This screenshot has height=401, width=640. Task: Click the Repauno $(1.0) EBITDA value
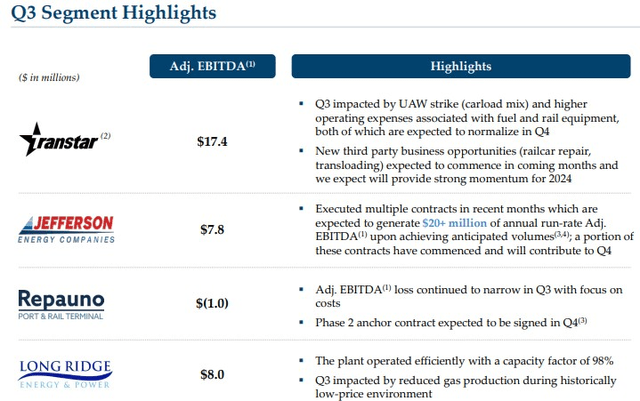212,303
